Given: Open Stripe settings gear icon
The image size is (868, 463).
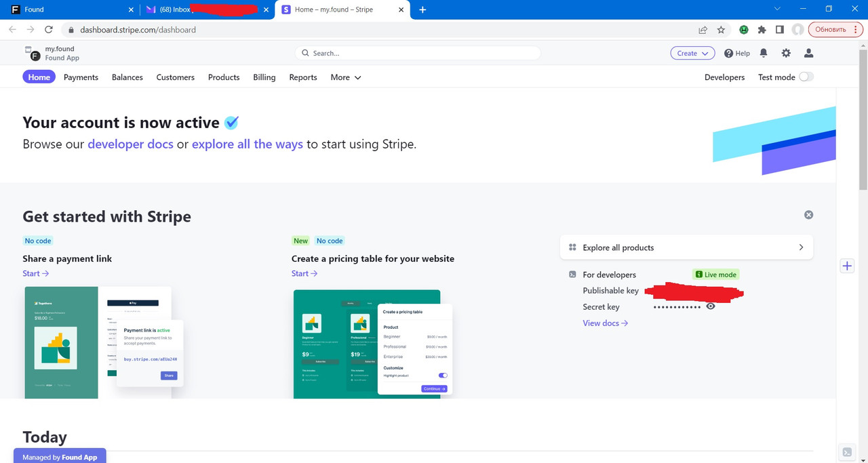Looking at the screenshot, I should pos(786,53).
